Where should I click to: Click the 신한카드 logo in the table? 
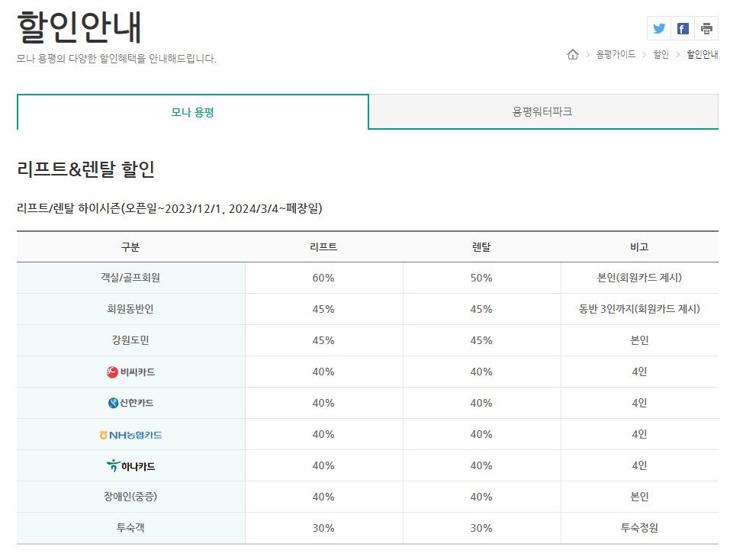[x=130, y=404]
